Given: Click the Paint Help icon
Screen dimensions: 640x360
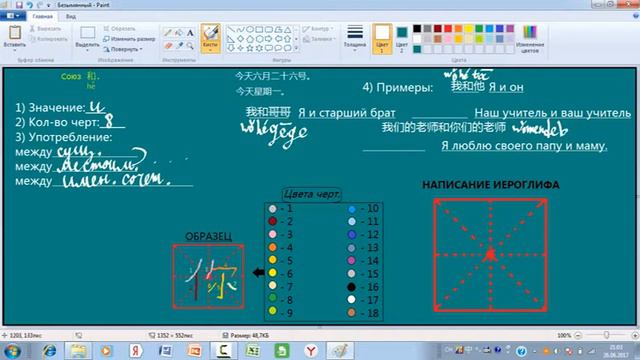Looking at the screenshot, I should point(635,16).
